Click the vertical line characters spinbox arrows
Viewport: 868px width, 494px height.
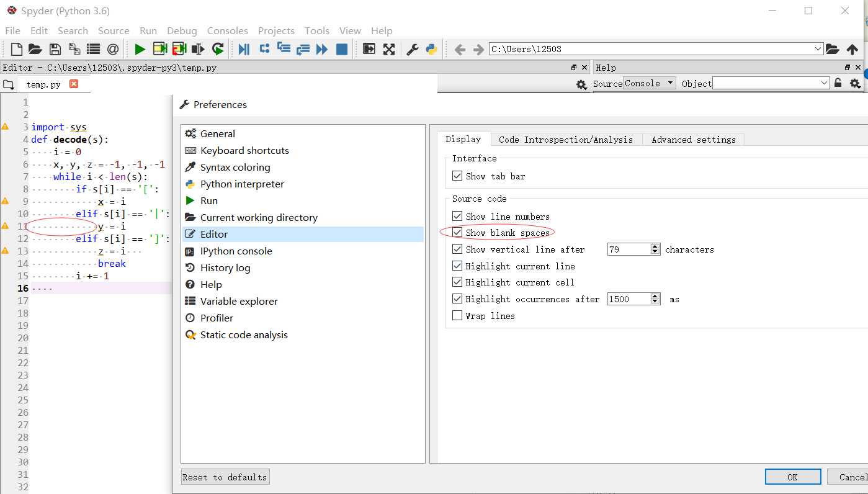[655, 249]
